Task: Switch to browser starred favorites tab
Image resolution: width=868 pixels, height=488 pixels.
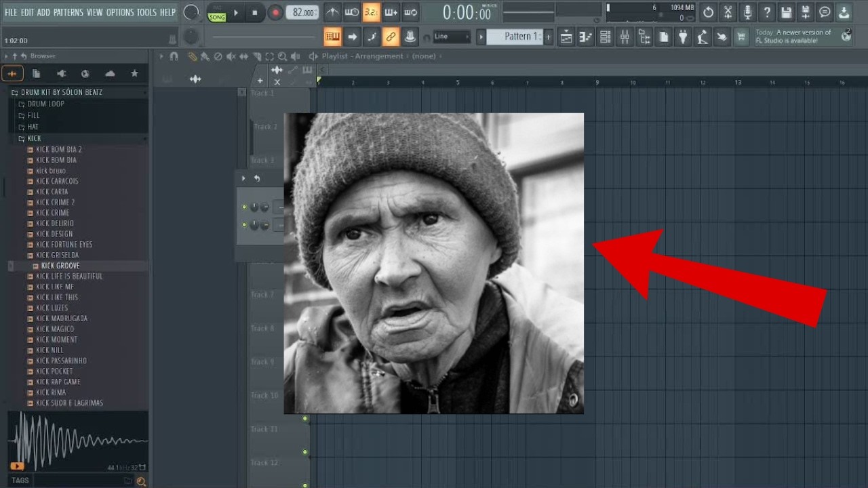Action: pos(134,74)
